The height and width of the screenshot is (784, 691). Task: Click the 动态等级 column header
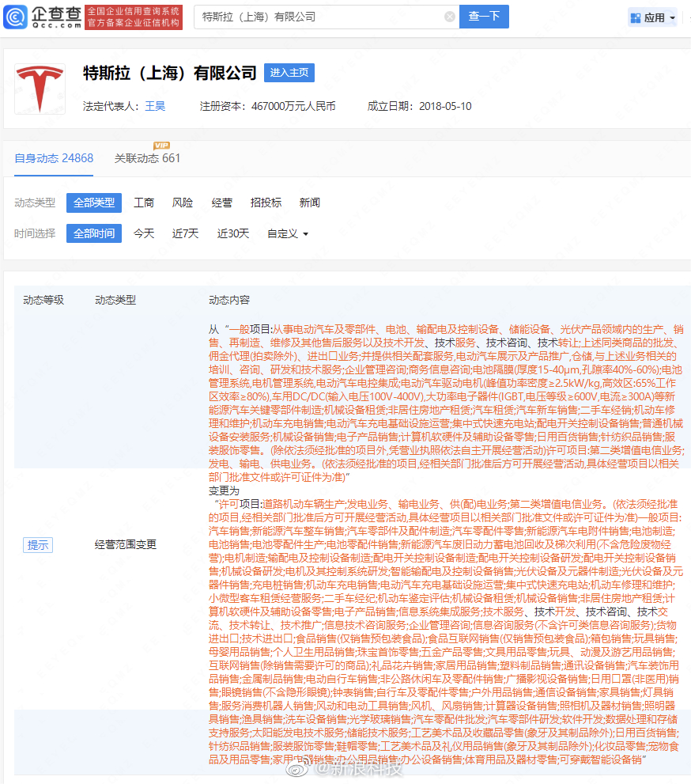(43, 300)
